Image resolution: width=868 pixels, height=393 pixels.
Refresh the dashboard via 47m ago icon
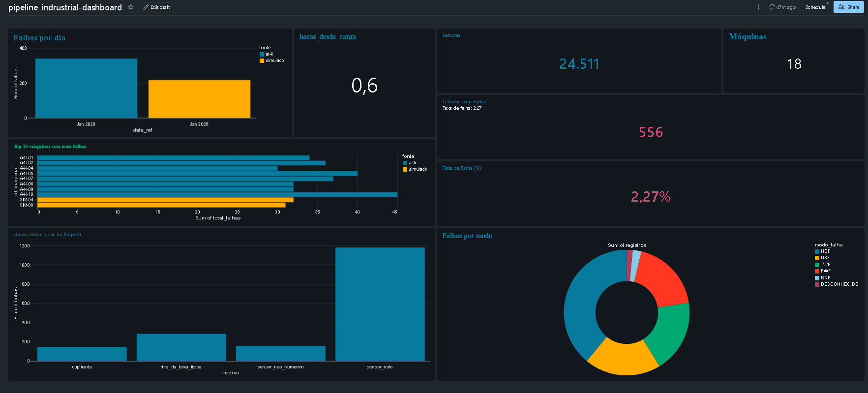(x=772, y=7)
